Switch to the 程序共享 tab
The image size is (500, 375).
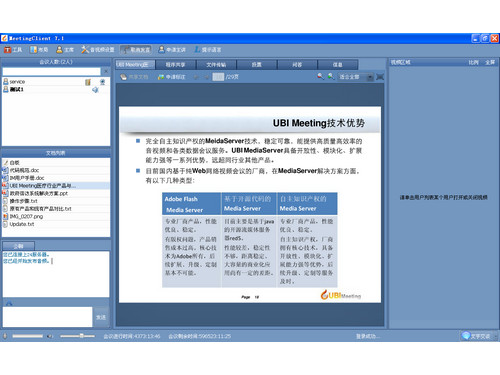(x=176, y=65)
